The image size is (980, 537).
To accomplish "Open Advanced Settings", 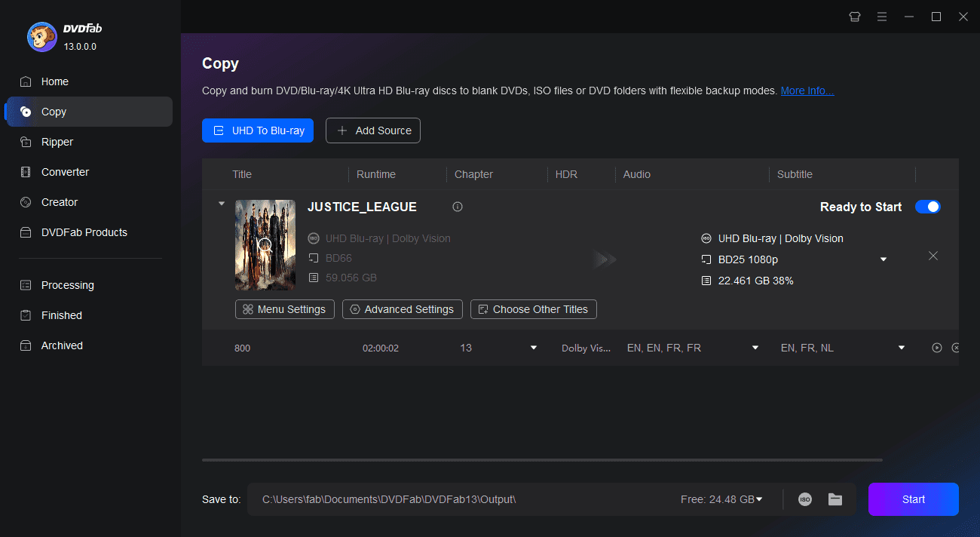I will point(402,309).
